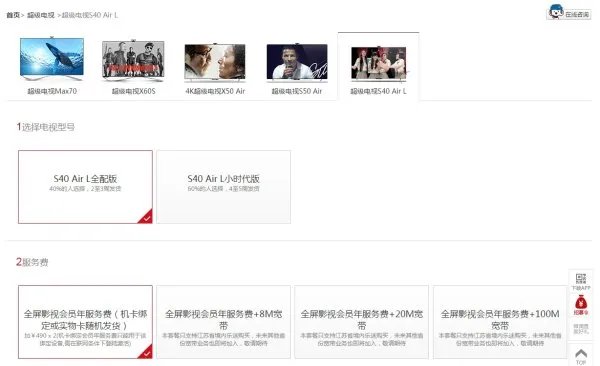Image resolution: width=600 pixels, height=366 pixels.
Task: Click the S50 Air TV thumbnail image
Action: (x=297, y=63)
